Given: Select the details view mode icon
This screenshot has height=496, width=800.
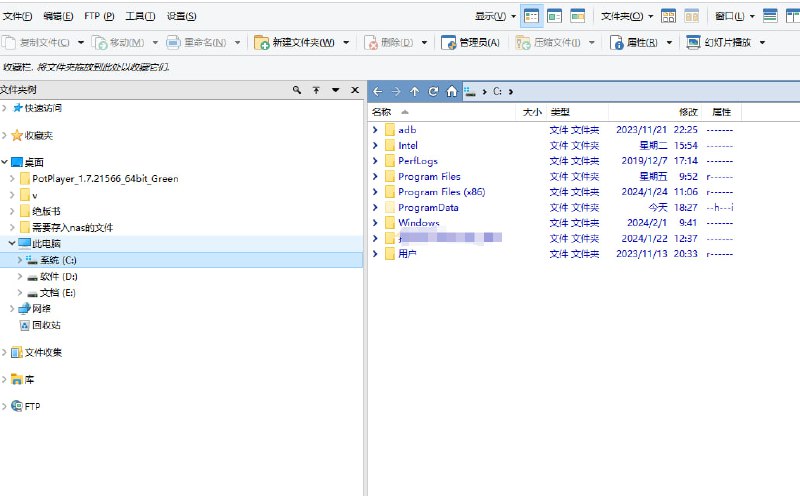Looking at the screenshot, I should click(x=532, y=16).
